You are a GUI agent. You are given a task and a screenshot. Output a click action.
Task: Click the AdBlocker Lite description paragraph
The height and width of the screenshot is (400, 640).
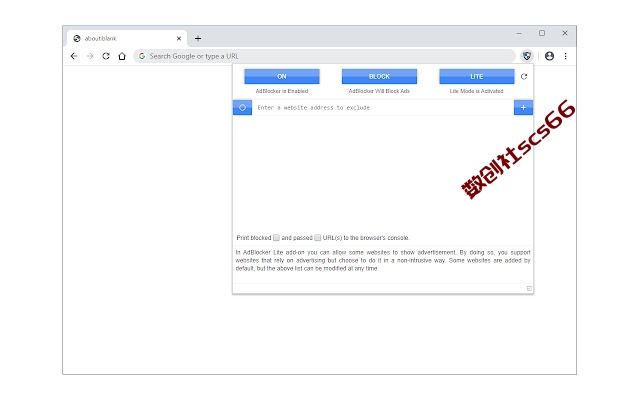383,260
